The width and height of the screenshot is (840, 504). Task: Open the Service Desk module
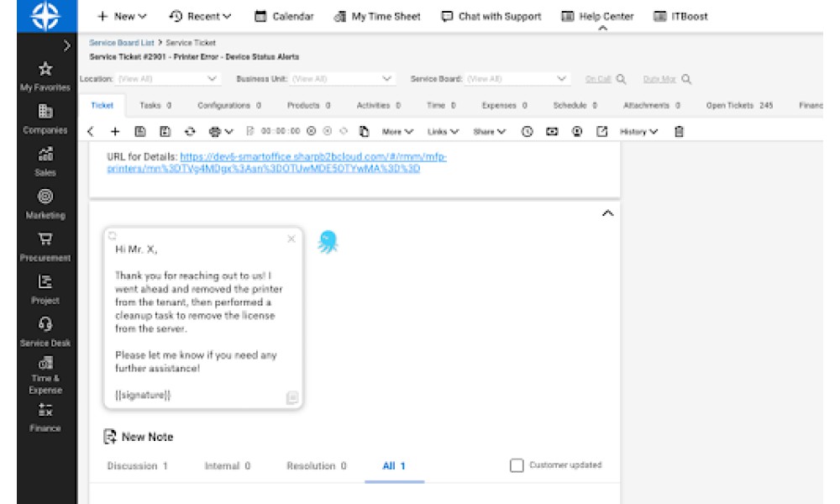(45, 332)
